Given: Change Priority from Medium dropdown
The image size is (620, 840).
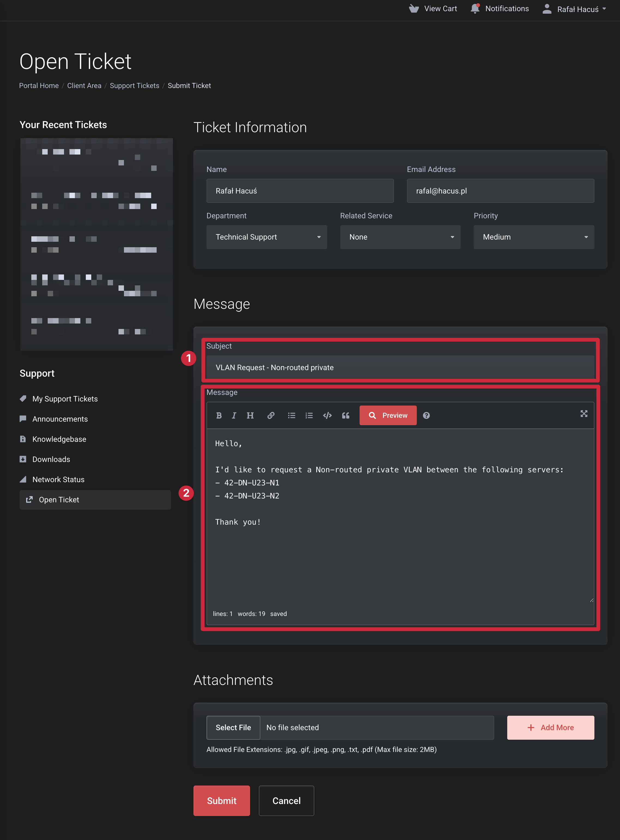Looking at the screenshot, I should (x=533, y=237).
